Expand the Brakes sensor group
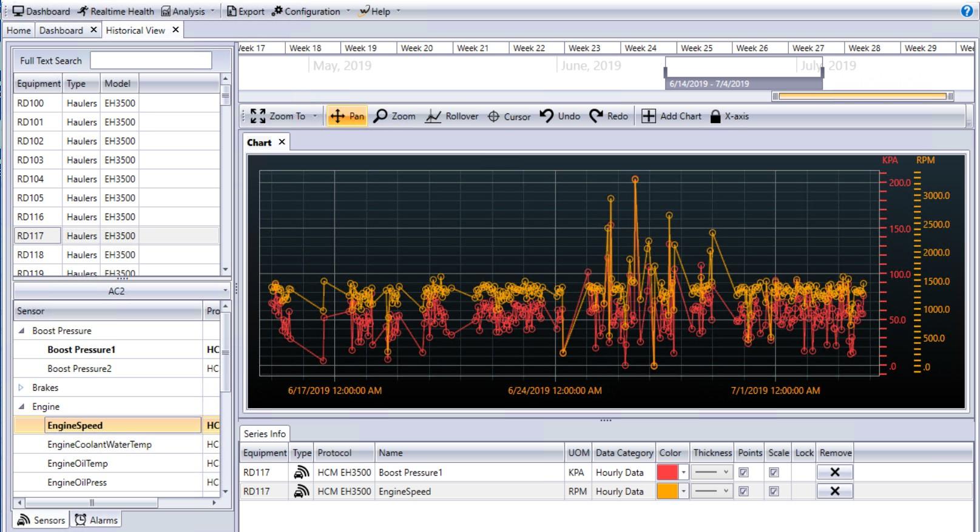The width and height of the screenshot is (980, 532). pyautogui.click(x=21, y=388)
